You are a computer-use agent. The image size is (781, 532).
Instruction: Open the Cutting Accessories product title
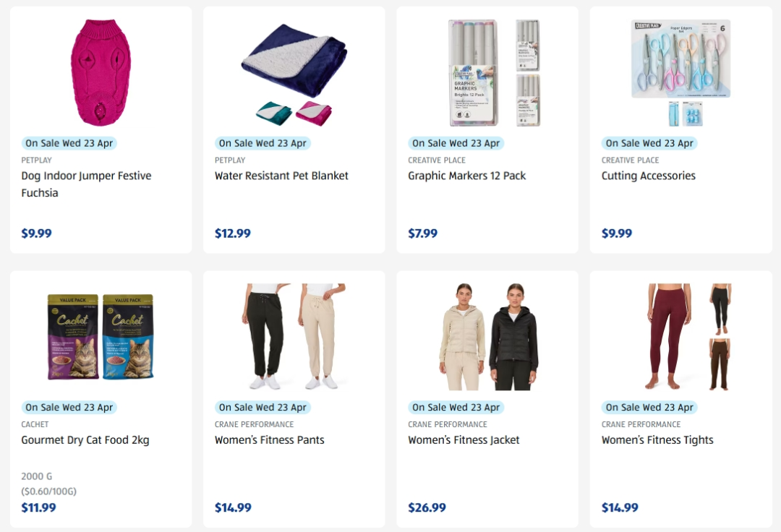(x=649, y=176)
